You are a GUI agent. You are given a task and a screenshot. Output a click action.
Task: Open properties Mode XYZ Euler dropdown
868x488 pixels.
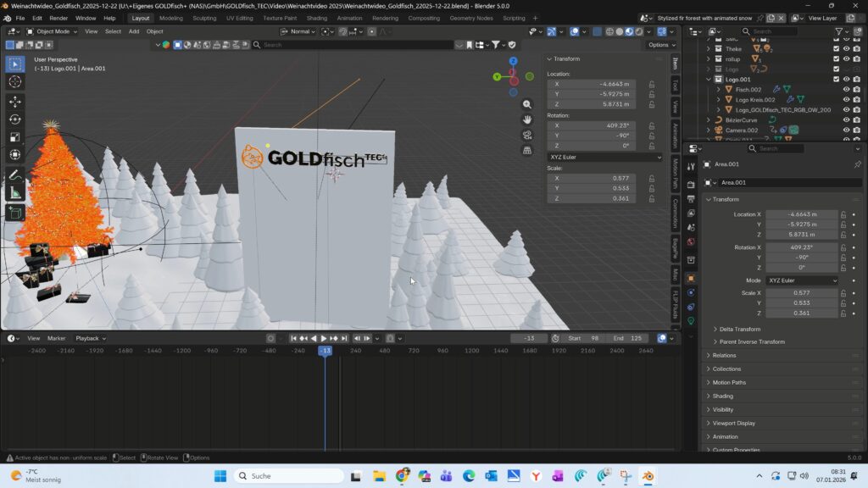point(802,280)
